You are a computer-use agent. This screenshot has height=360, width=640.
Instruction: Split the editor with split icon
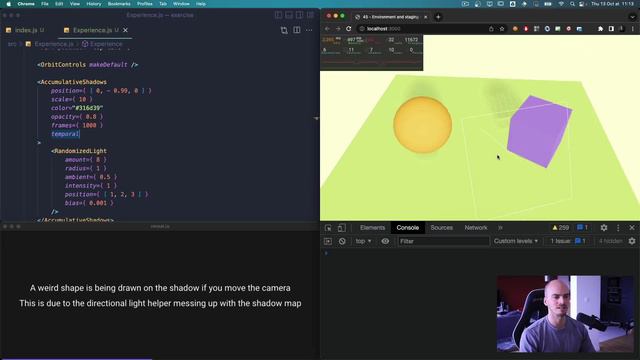[297, 30]
